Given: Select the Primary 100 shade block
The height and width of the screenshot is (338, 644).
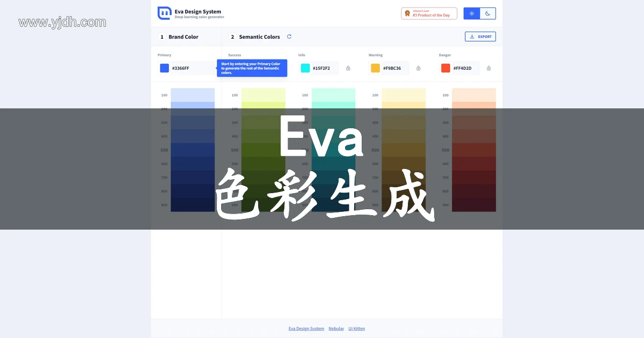Looking at the screenshot, I should click(x=193, y=95).
